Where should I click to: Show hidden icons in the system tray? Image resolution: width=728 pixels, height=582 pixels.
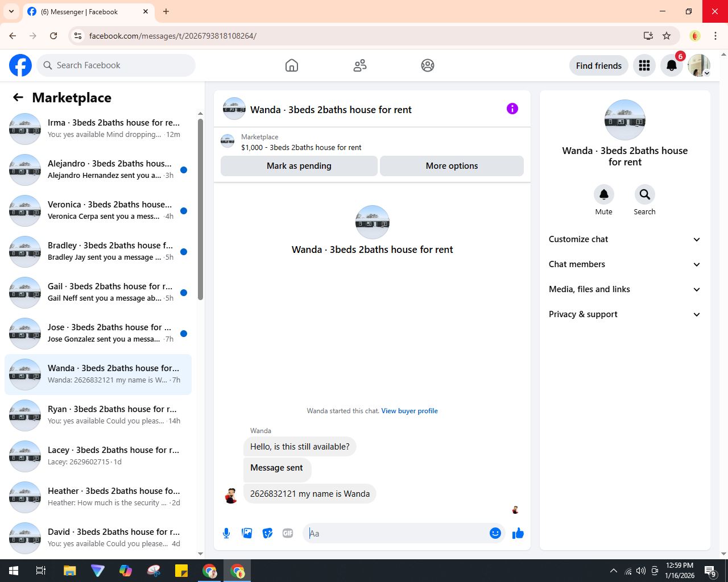coord(613,571)
